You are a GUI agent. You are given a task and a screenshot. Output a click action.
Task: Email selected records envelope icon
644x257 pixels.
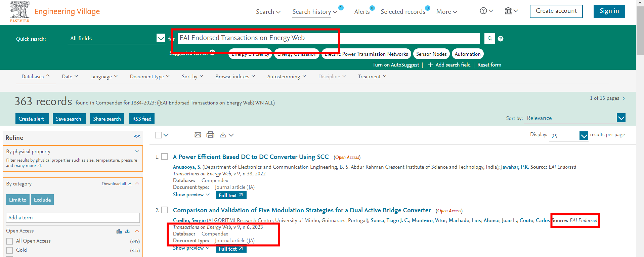point(198,135)
